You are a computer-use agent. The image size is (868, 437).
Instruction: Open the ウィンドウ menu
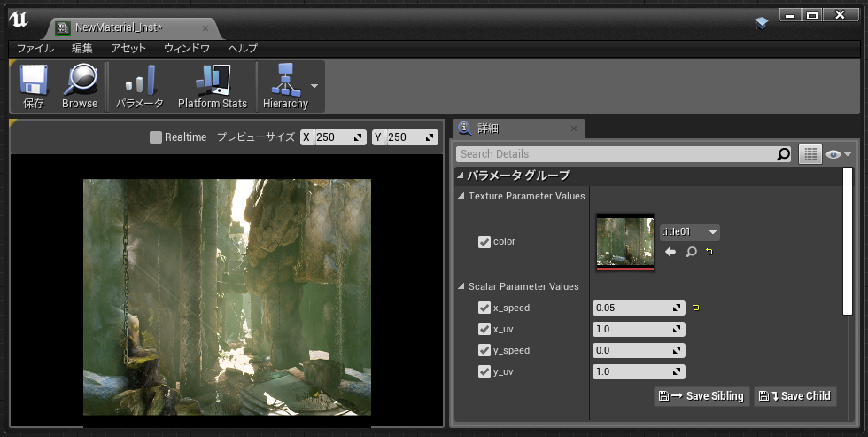[187, 48]
